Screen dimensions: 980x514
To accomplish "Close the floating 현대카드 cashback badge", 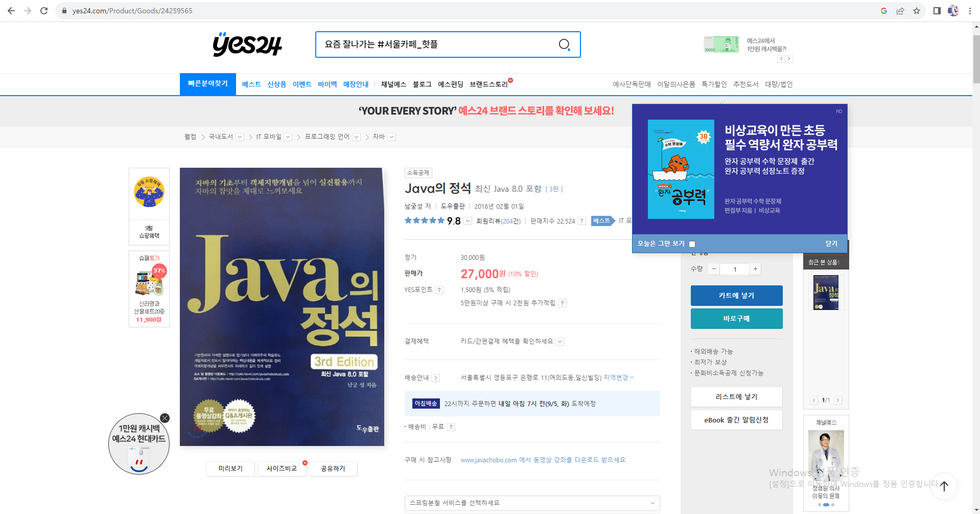I will pos(165,418).
